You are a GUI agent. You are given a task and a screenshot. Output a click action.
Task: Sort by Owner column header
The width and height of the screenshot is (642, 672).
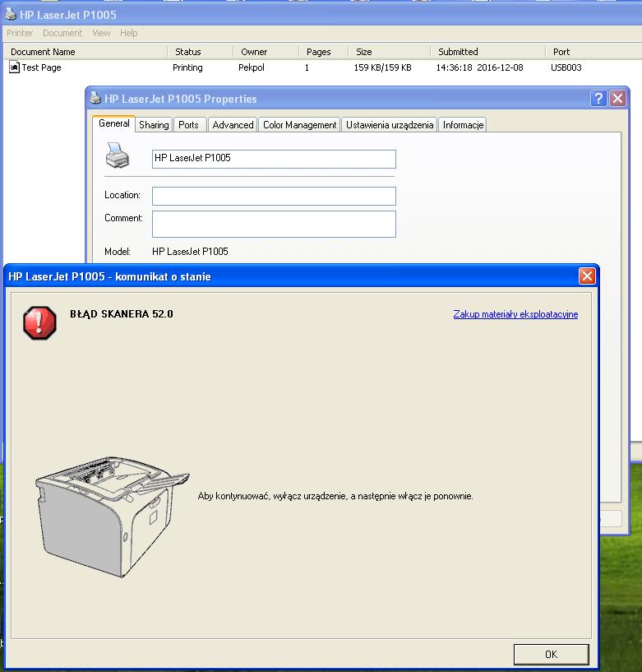pyautogui.click(x=266, y=52)
